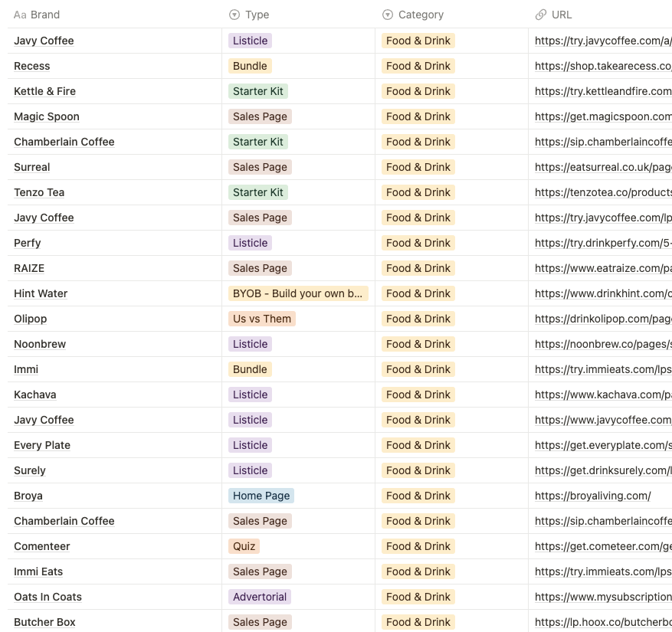The height and width of the screenshot is (632, 672).
Task: Click the Us vs Them tag
Action: coord(262,319)
